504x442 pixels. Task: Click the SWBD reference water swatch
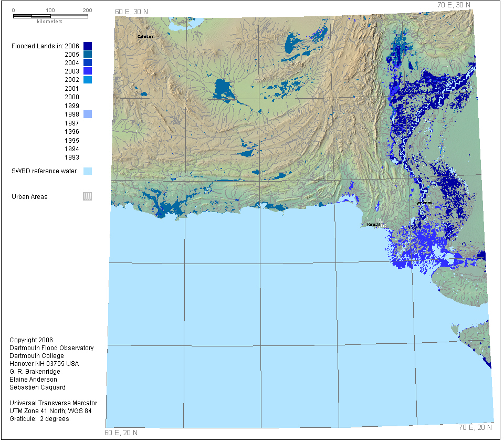pos(88,171)
